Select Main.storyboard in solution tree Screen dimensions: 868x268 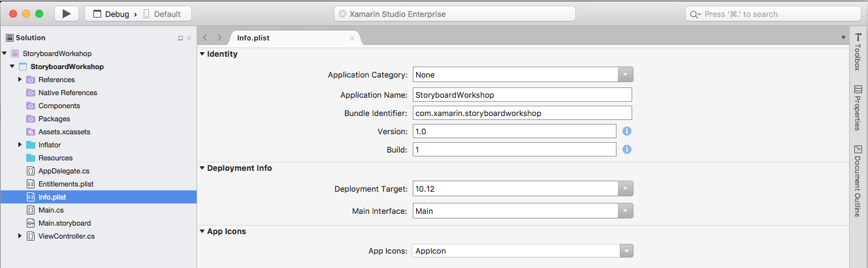tap(64, 223)
